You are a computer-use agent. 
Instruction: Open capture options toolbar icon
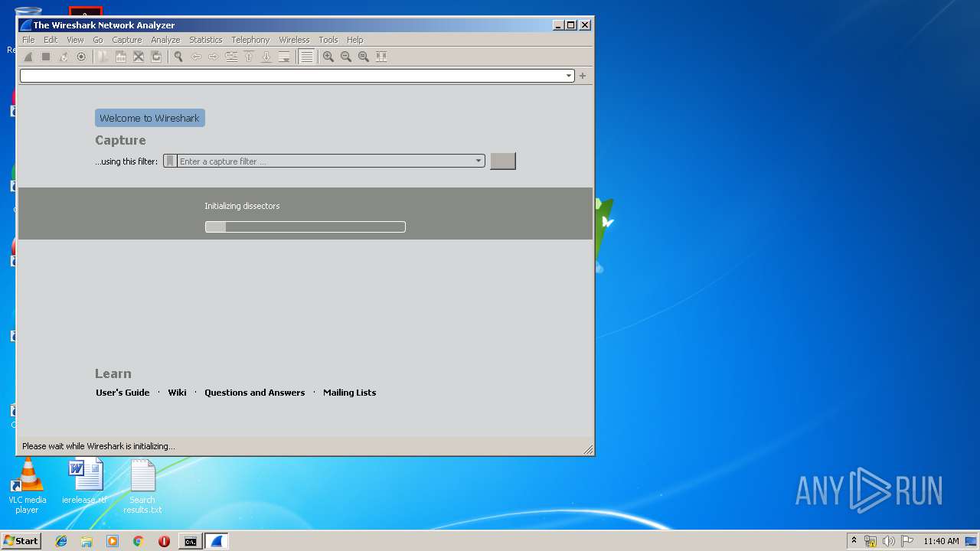(x=81, y=57)
